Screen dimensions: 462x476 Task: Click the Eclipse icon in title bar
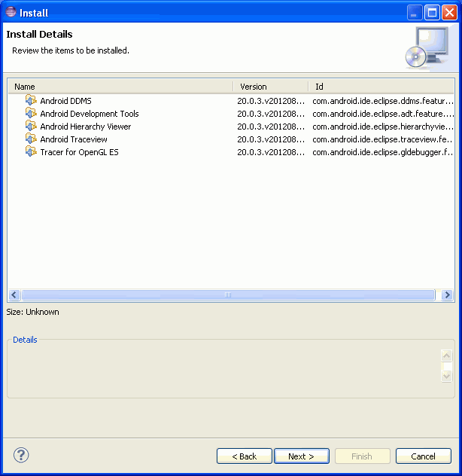pos(11,12)
